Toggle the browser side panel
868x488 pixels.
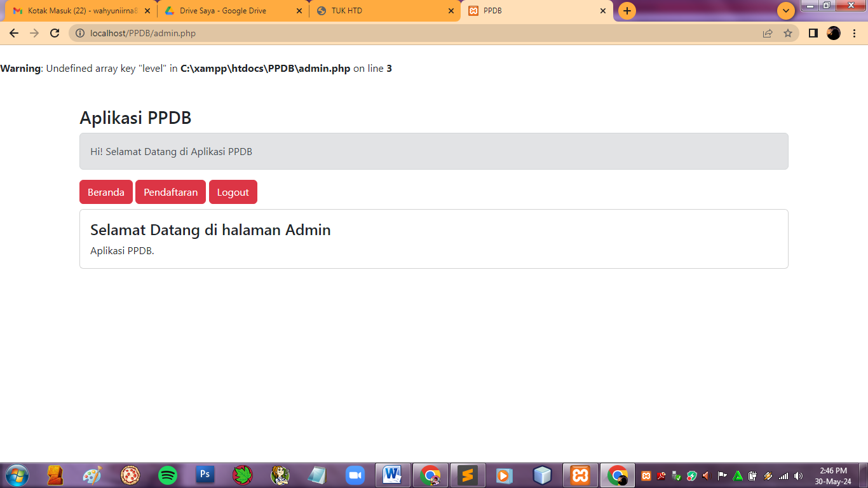[x=813, y=33]
